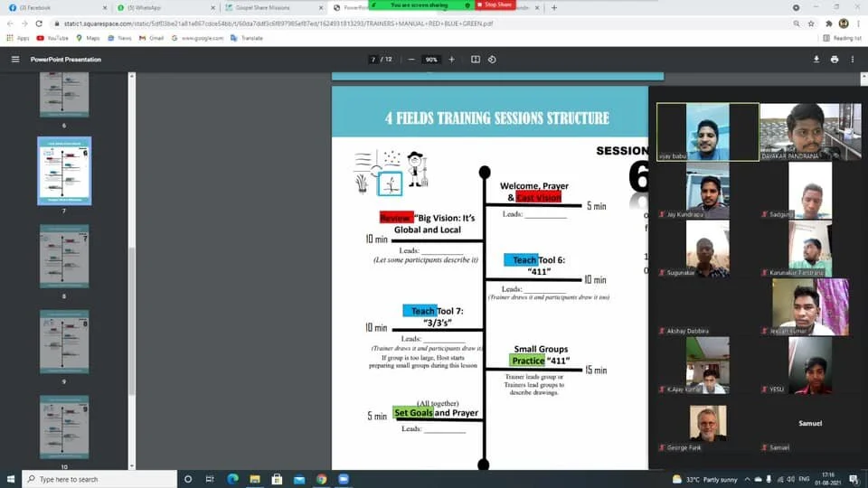The image size is (868, 488).
Task: Zoom in with the plus button
Action: click(452, 60)
